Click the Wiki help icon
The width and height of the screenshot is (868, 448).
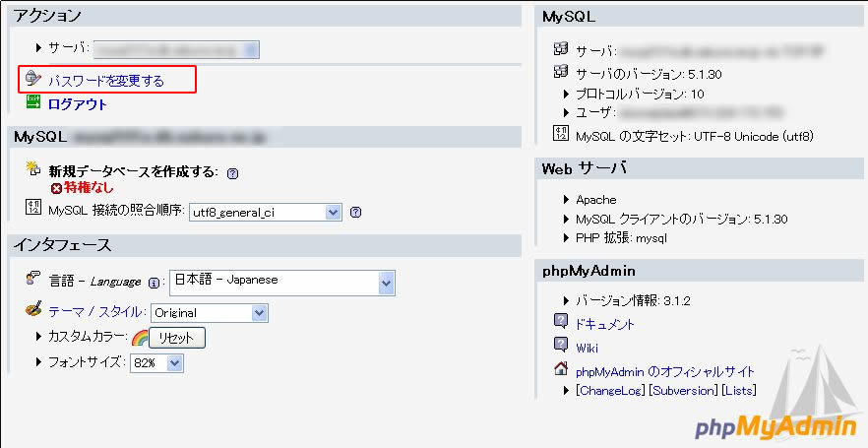pyautogui.click(x=561, y=346)
